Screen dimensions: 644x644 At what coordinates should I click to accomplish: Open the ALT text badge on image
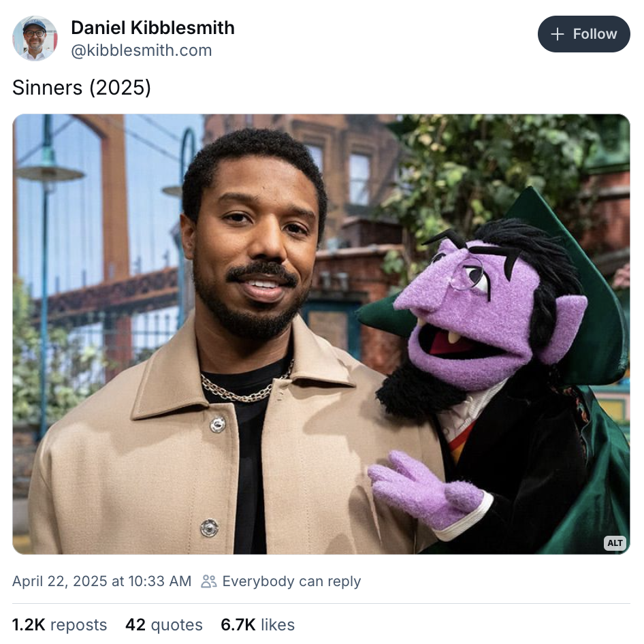click(615, 543)
